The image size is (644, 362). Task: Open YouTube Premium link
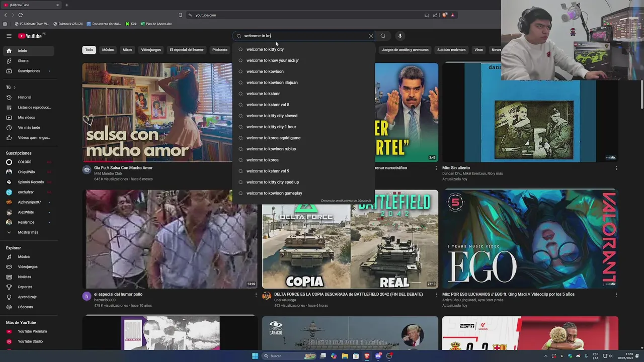tap(29, 331)
